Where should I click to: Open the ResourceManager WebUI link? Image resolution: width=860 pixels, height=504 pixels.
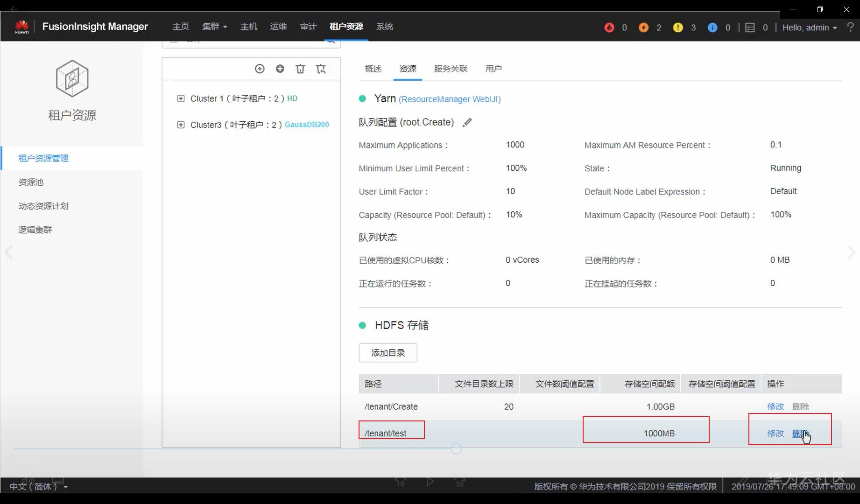click(x=450, y=99)
